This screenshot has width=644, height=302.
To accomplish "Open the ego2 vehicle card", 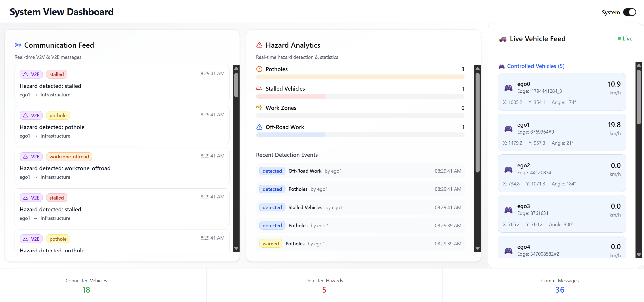I will [x=561, y=173].
